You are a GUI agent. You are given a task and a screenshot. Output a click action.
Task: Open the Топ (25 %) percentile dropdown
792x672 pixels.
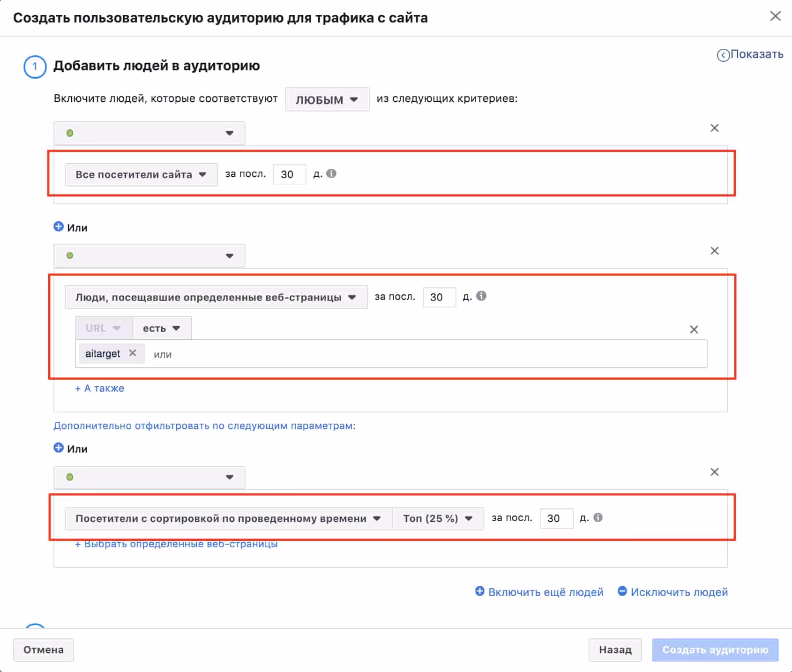pos(438,518)
